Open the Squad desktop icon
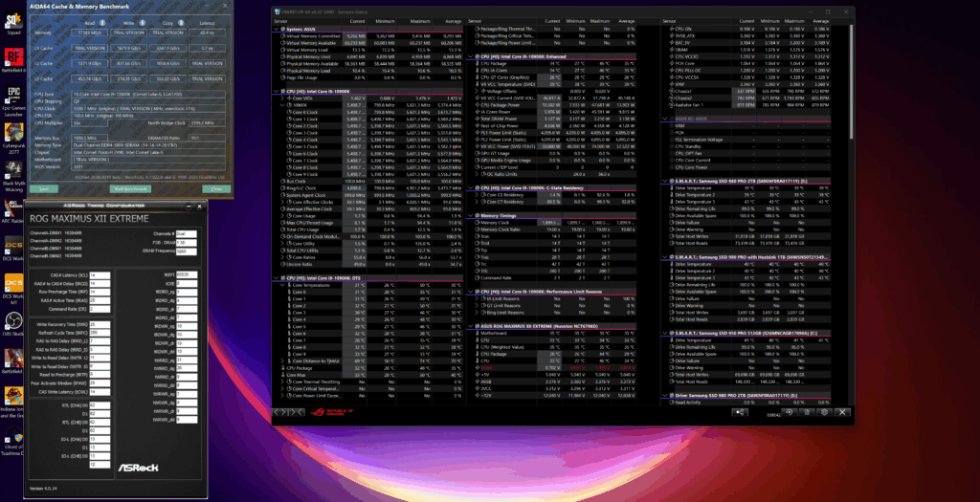The image size is (980, 502). (13, 24)
